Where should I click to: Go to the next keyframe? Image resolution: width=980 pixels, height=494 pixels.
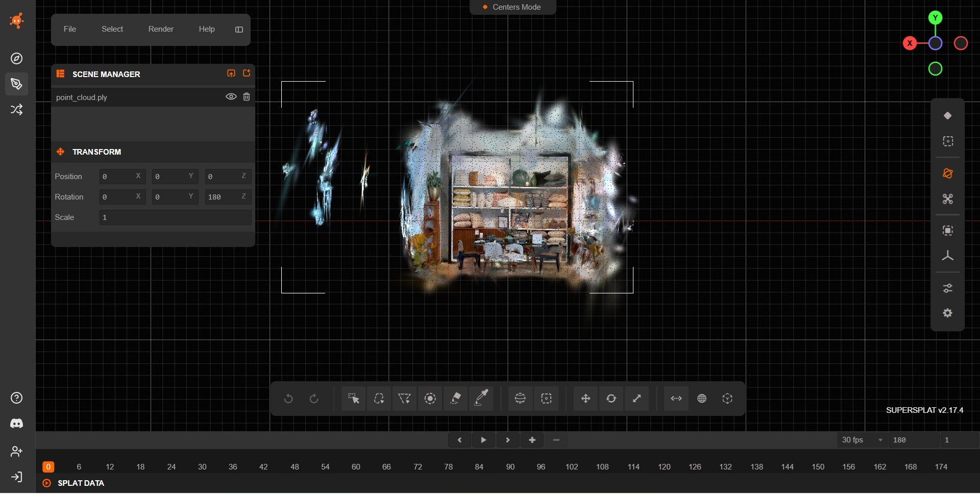(508, 440)
